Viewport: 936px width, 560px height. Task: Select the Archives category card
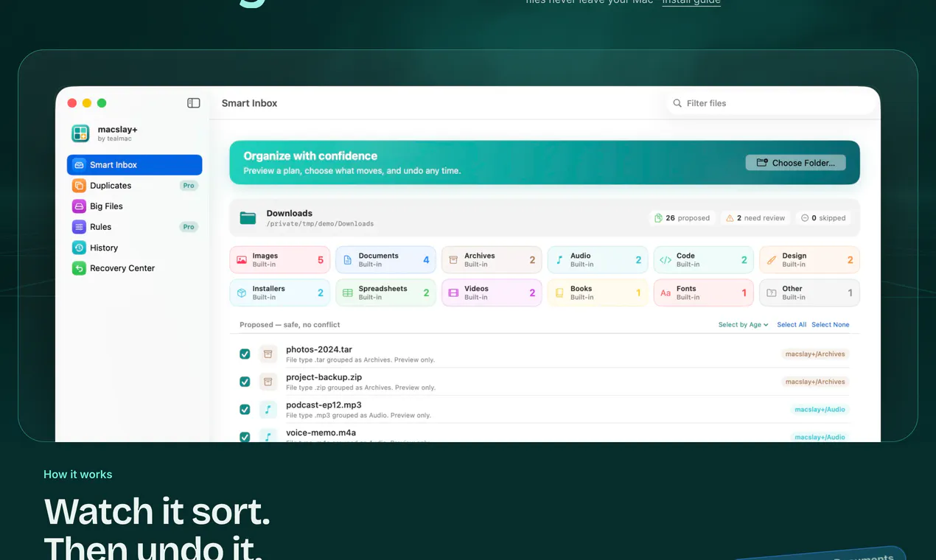(x=492, y=260)
